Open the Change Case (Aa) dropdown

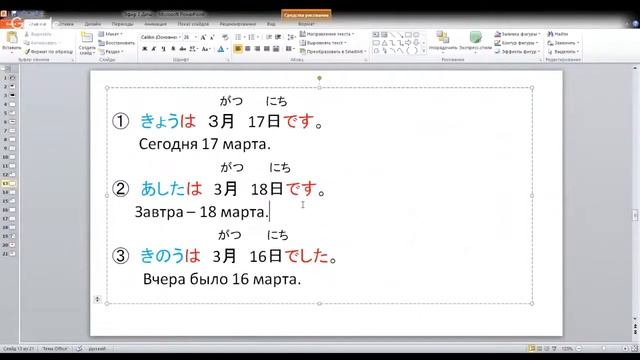click(206, 49)
